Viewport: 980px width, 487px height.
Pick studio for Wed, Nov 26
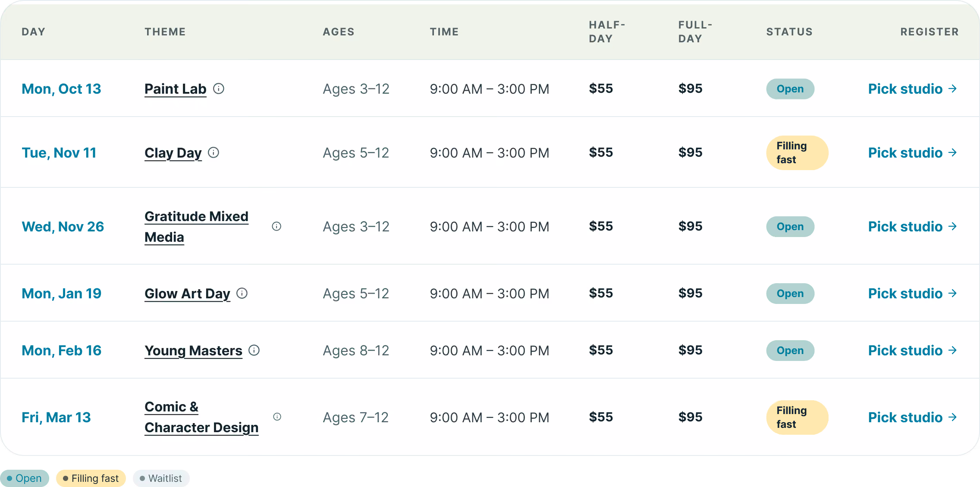pos(912,226)
